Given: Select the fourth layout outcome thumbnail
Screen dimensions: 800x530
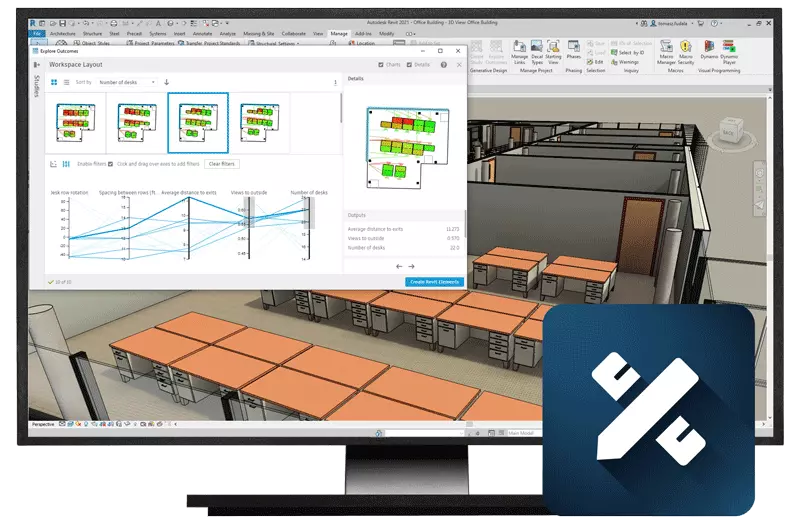Looking at the screenshot, I should click(259, 123).
